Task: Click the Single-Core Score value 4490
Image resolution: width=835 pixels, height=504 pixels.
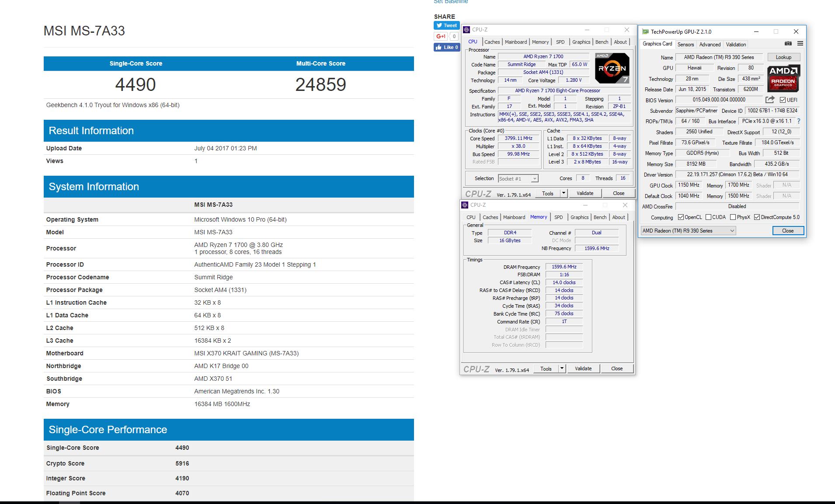Action: pos(136,84)
